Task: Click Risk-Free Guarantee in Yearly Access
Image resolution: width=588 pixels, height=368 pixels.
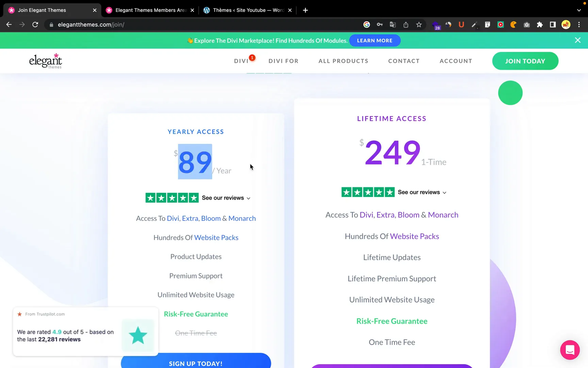Action: (196, 314)
